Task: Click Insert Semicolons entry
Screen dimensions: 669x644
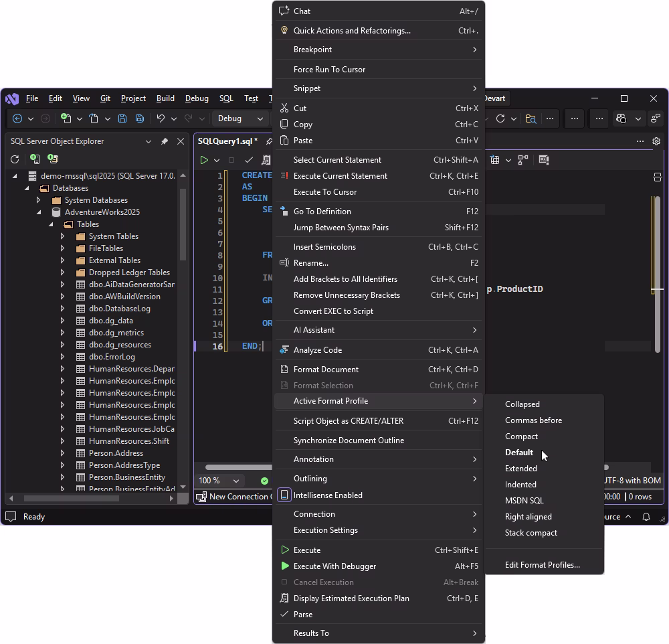Action: pos(379,247)
